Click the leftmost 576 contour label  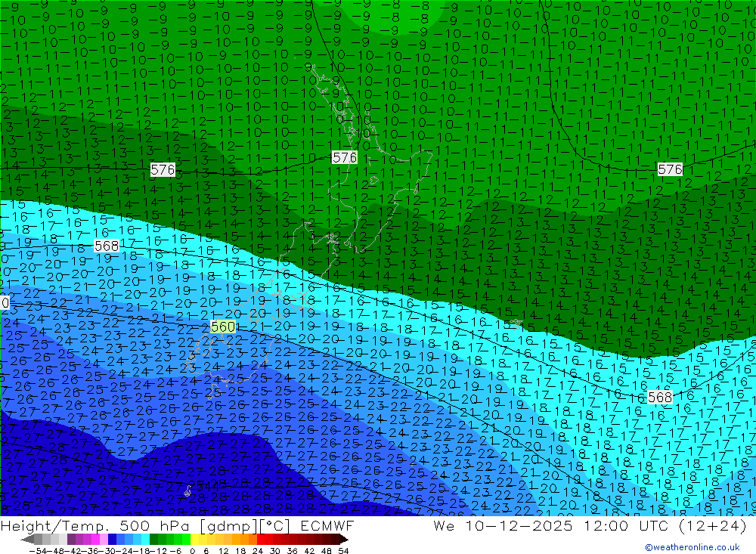click(163, 169)
